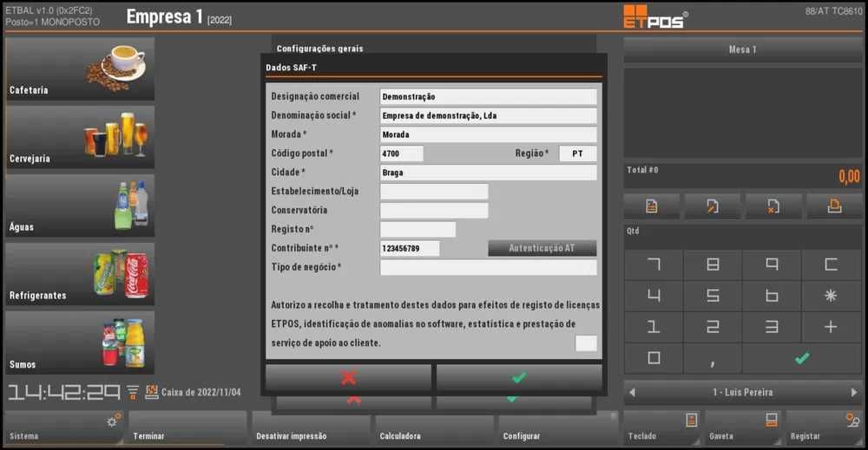
Task: Click the Empresa 1 company title
Action: (x=164, y=16)
